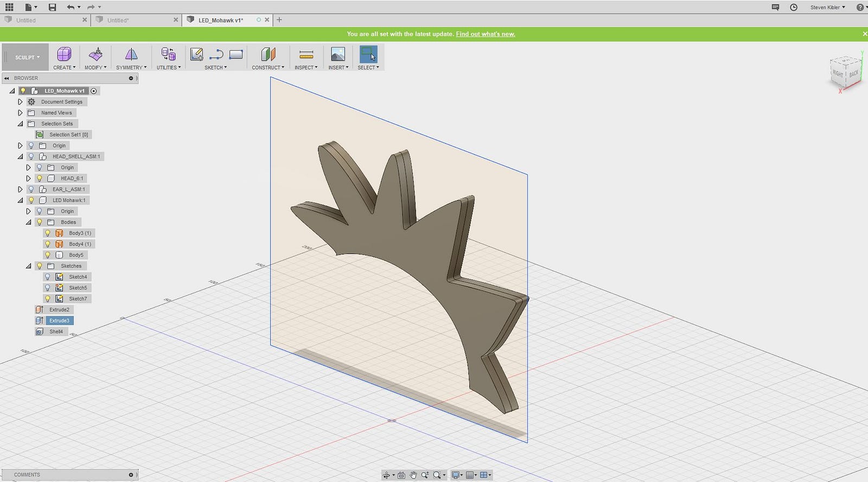Click the Create box tool icon

(64, 54)
